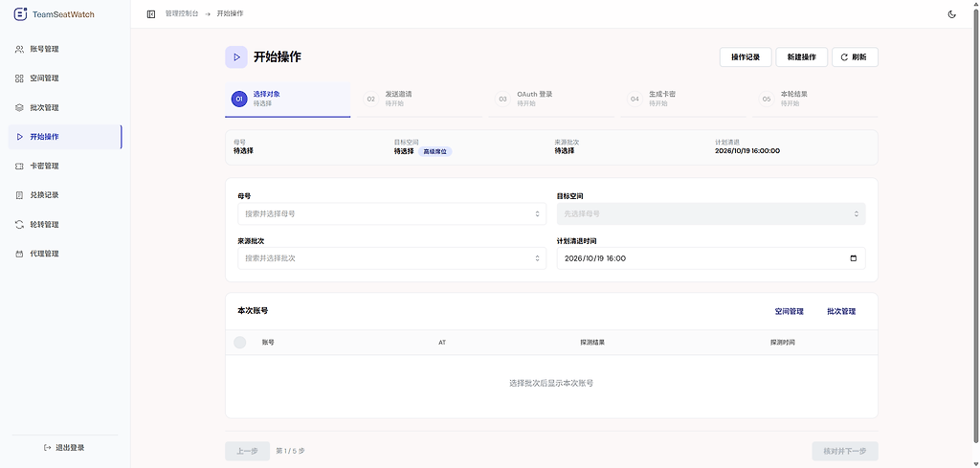The width and height of the screenshot is (980, 468).
Task: Click the 探测结果 column header
Action: pyautogui.click(x=591, y=343)
